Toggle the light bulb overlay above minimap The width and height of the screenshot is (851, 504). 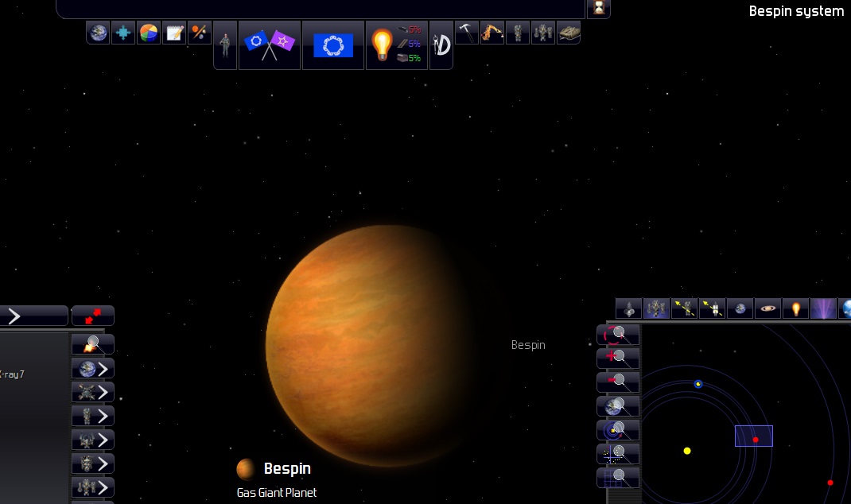pos(796,308)
